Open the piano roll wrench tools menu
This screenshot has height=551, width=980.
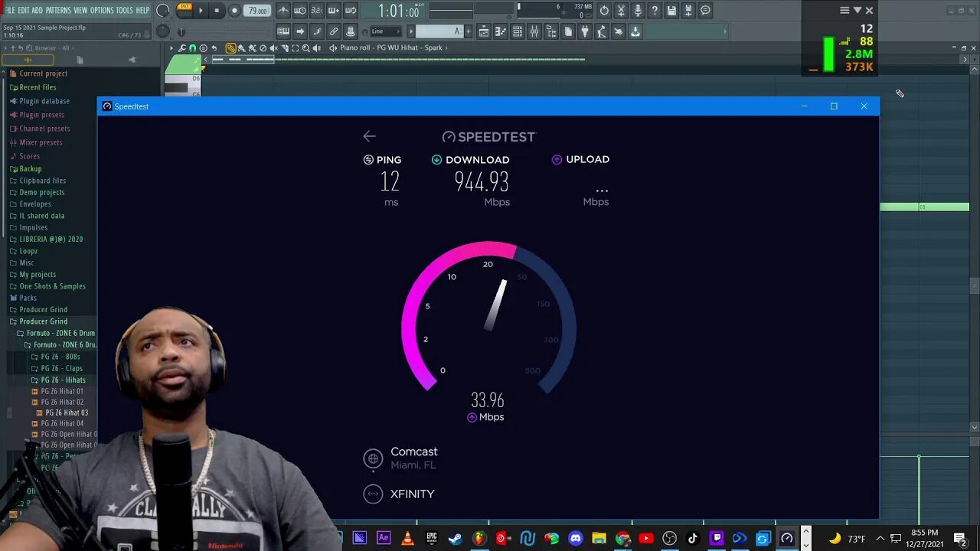(x=182, y=48)
